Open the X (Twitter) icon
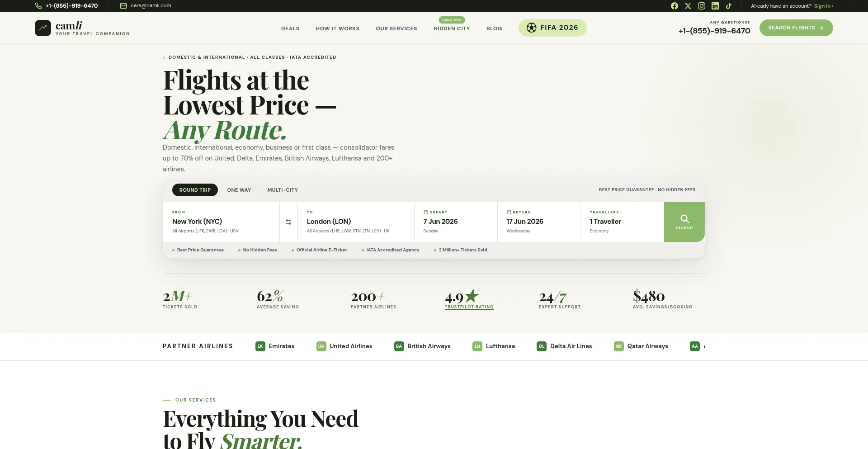This screenshot has height=449, width=868. pyautogui.click(x=688, y=6)
